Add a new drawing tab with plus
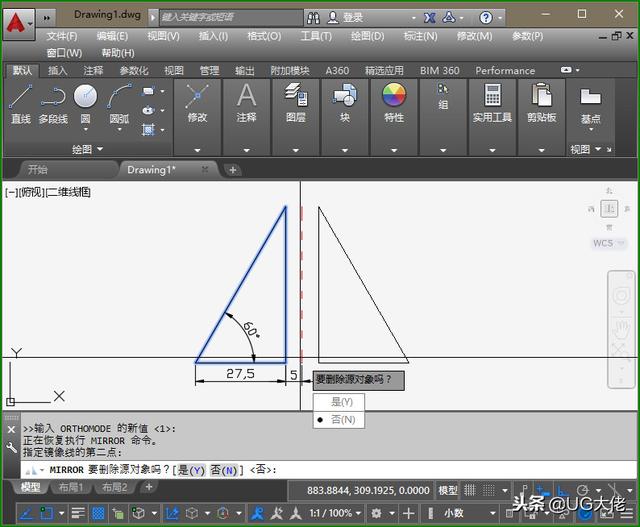The width and height of the screenshot is (640, 527). (233, 170)
